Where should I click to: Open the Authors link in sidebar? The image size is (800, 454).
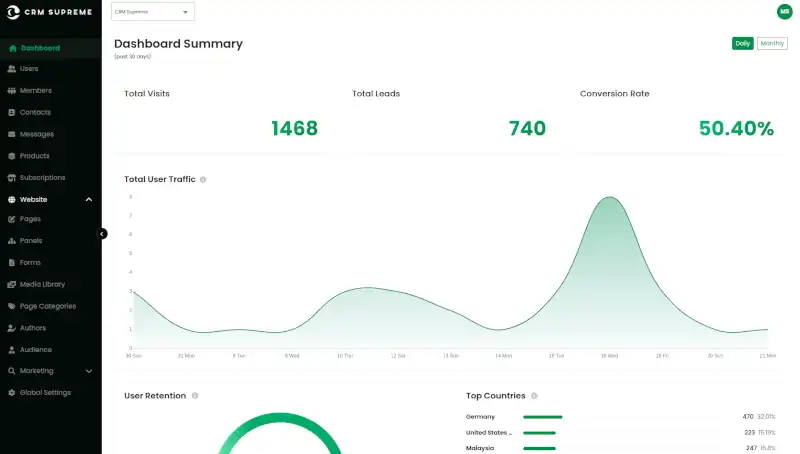[x=33, y=328]
